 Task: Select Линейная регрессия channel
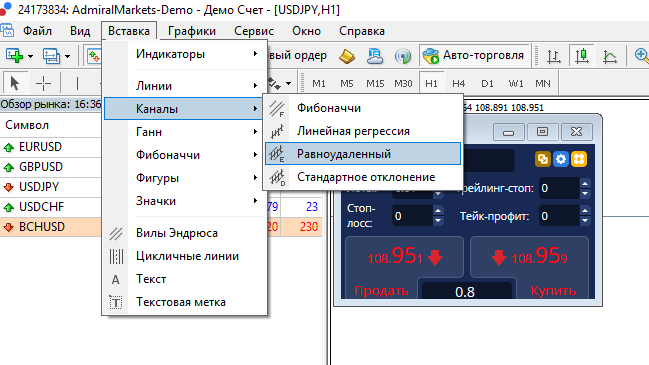(363, 131)
